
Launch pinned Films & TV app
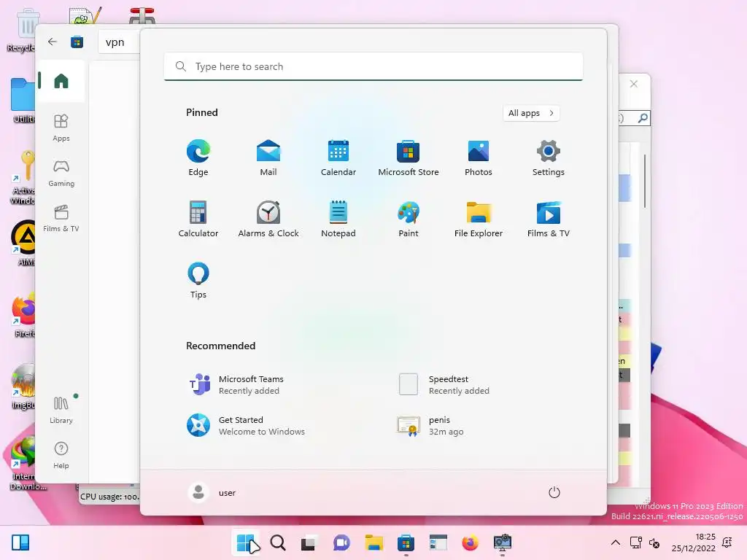pos(549,219)
